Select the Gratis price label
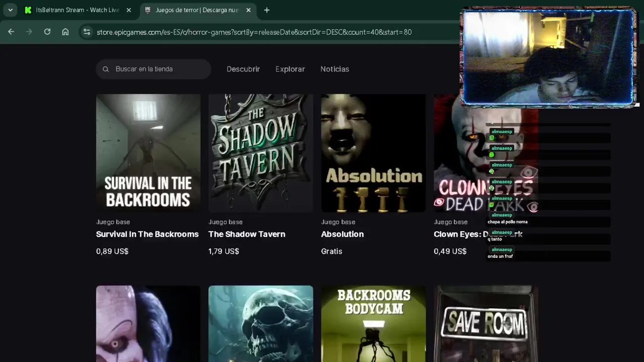644x362 pixels. click(x=332, y=251)
